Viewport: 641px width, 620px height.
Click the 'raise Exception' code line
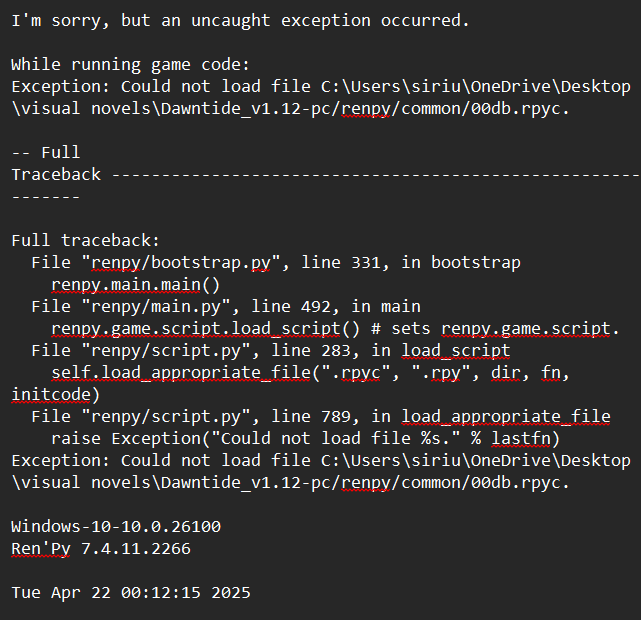tap(305, 439)
